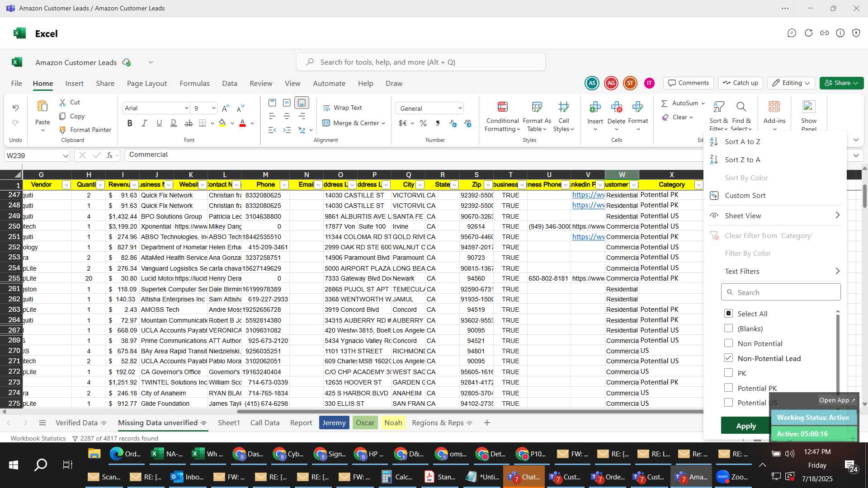Click the Comments button
The width and height of the screenshot is (868, 488).
[689, 83]
